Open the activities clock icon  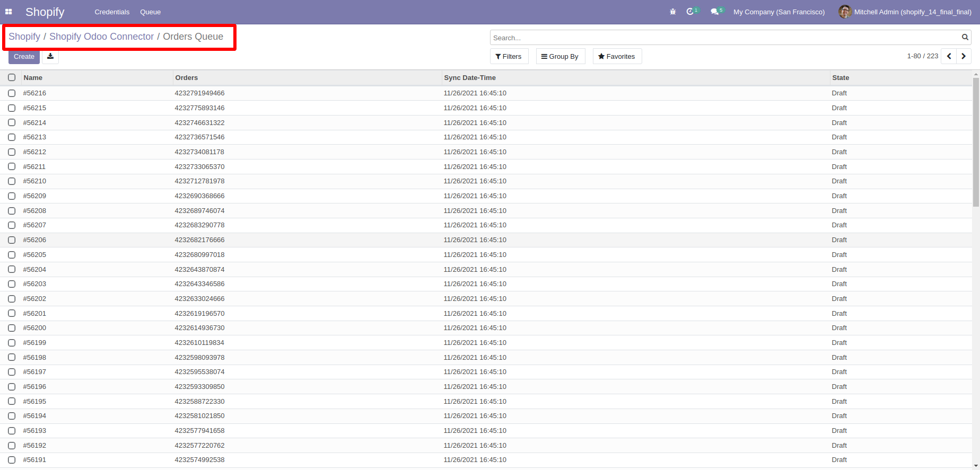(690, 12)
